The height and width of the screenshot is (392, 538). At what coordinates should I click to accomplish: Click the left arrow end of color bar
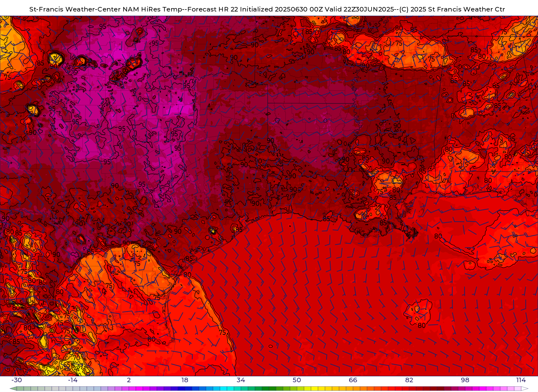tap(13, 389)
